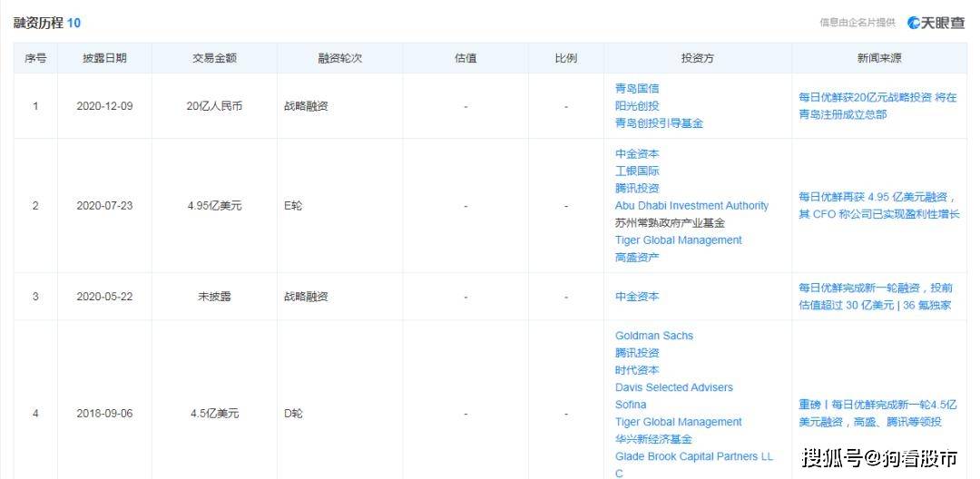
Task: Select the date 2020-05-22
Action: pos(104,297)
